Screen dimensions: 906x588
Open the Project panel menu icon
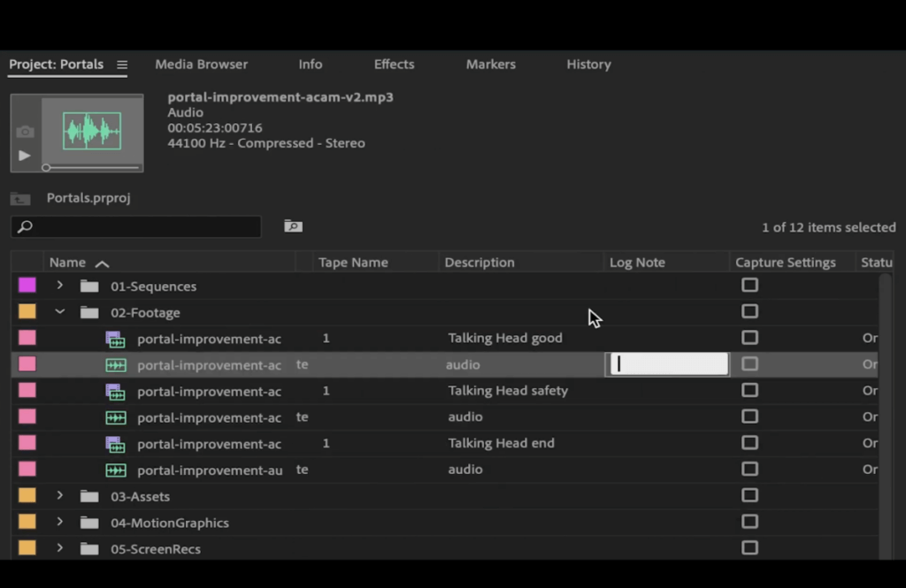point(122,65)
